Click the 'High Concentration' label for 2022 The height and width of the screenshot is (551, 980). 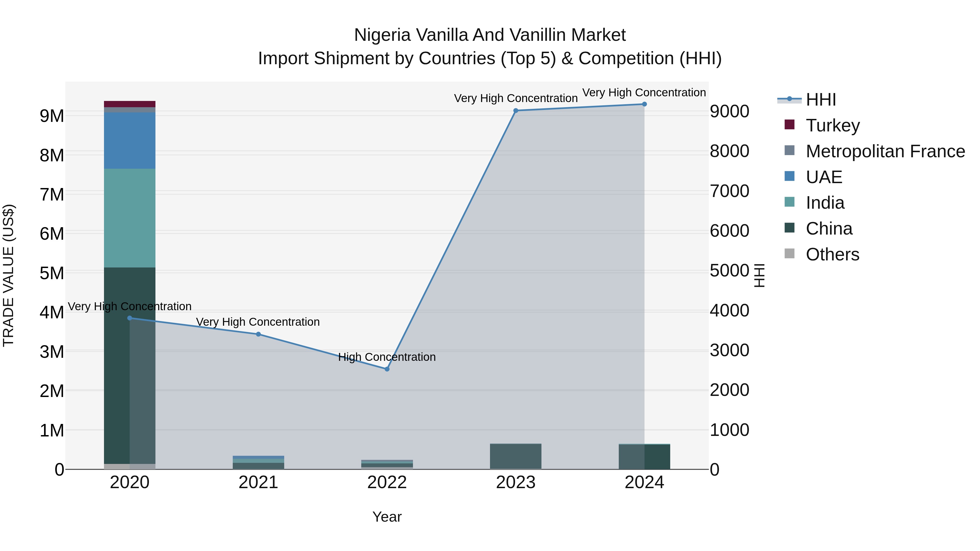pos(387,357)
